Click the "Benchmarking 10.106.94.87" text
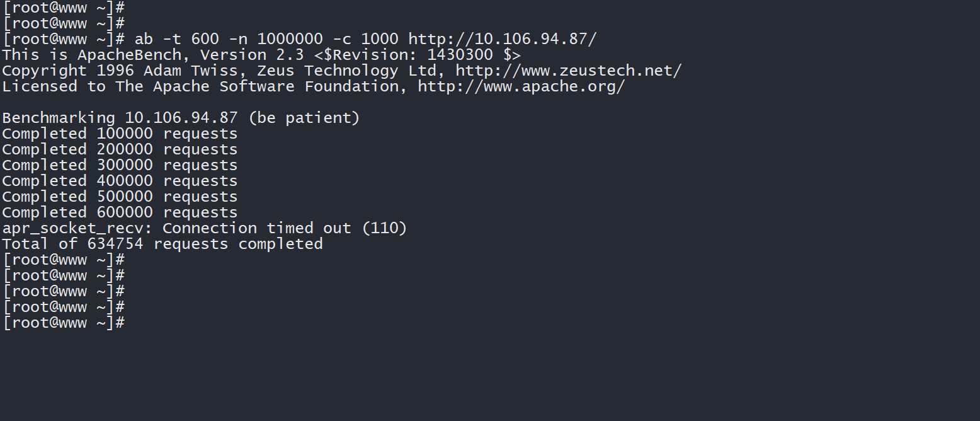 [120, 118]
